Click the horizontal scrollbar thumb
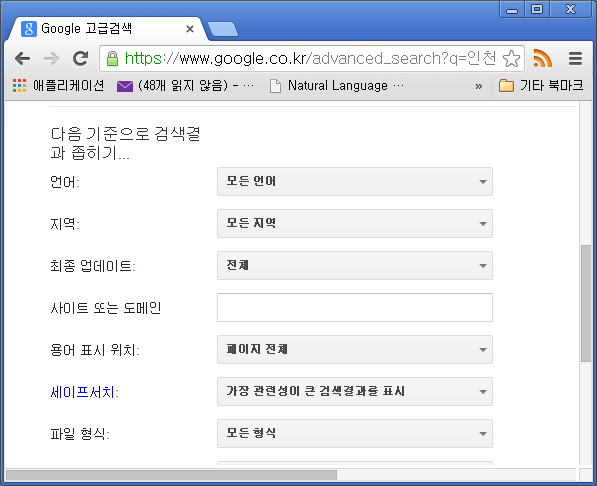Screen dimensions: 597x486 (x=171, y=475)
